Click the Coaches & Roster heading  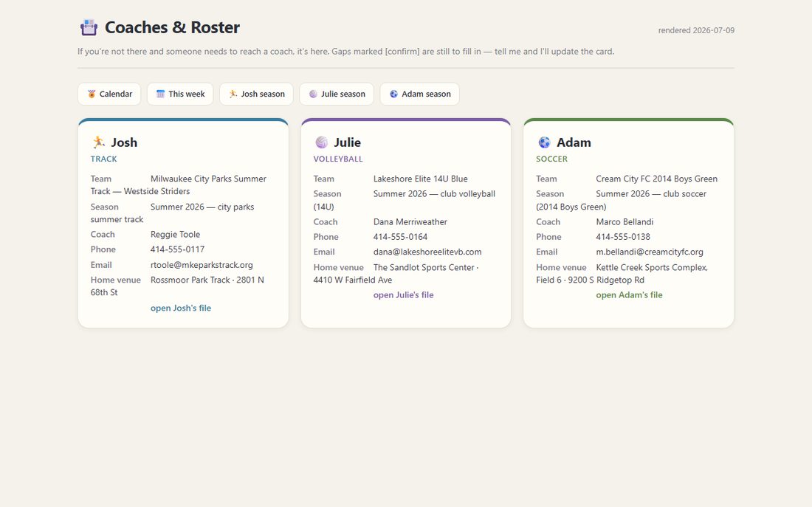[x=172, y=27]
